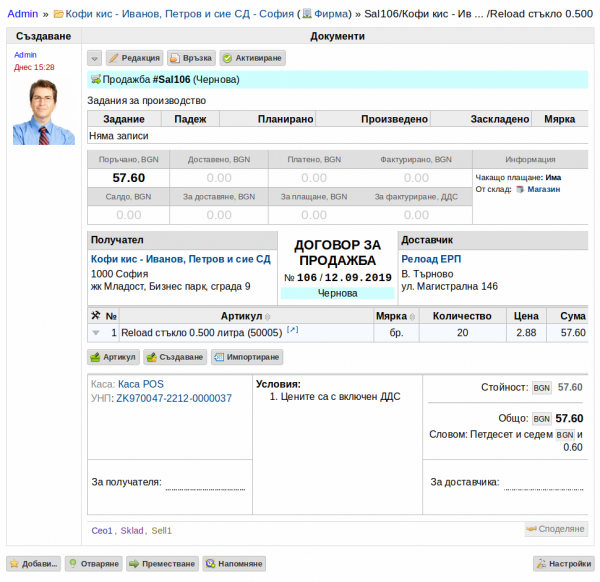Open the Магазин warehouse link
Image resolution: width=600 pixels, height=582 pixels.
[x=543, y=189]
